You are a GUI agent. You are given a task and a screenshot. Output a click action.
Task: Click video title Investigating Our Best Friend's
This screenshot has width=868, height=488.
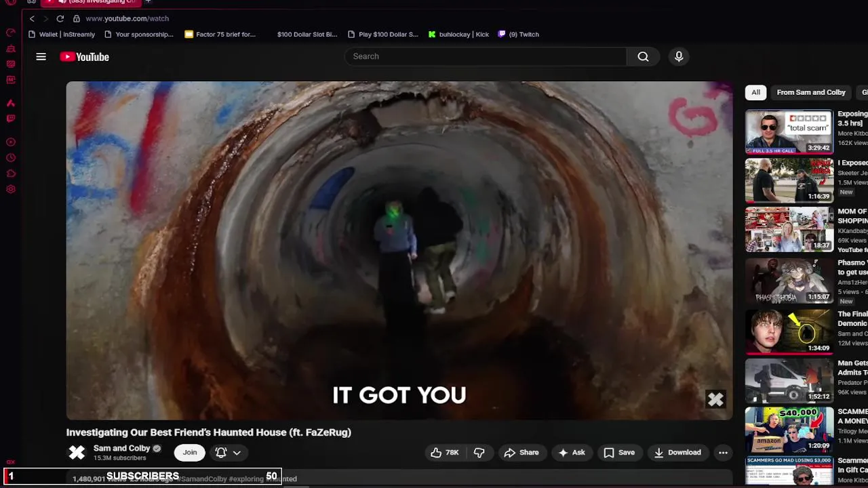coord(209,432)
